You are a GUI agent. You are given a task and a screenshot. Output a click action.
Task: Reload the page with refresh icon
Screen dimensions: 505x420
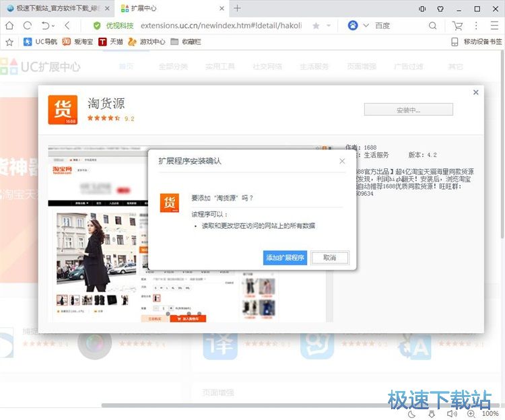tap(28, 26)
